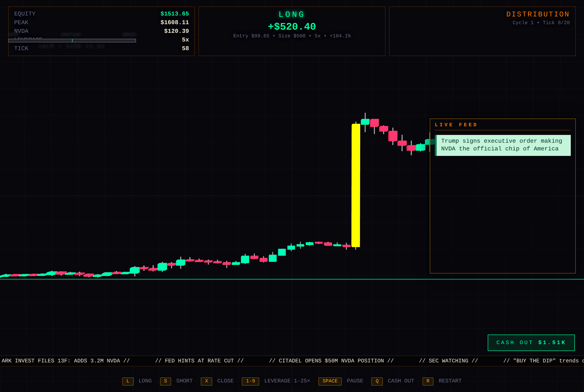This screenshot has height=392, width=584.
Task: Click the ARK INVEST FILES 13F ticker headline
Action: point(65,361)
